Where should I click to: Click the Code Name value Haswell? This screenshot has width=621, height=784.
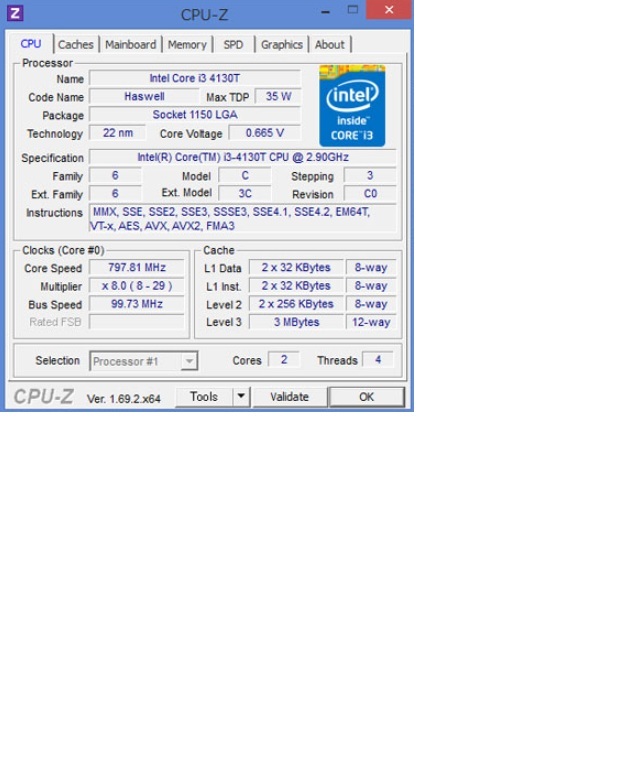tap(144, 96)
